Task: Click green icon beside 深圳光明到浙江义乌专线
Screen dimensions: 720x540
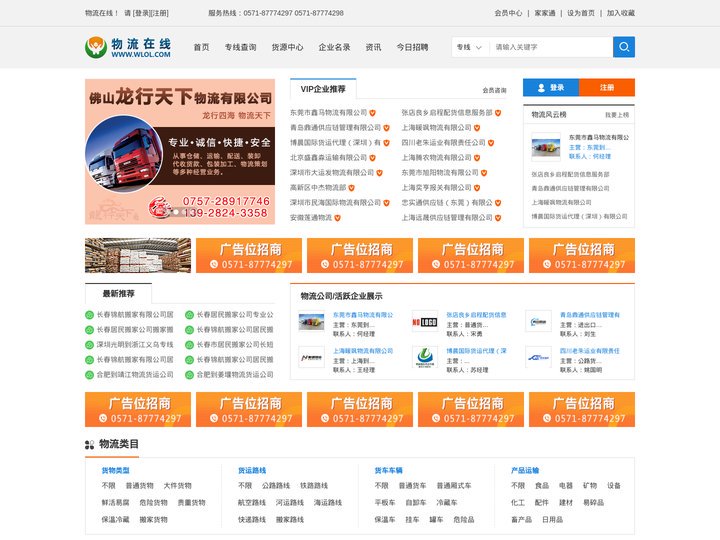Action: [x=90, y=345]
